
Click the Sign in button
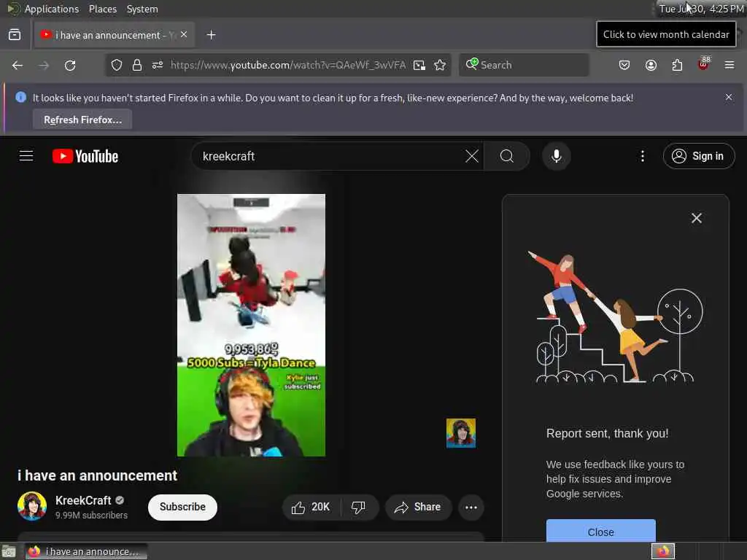coord(699,156)
